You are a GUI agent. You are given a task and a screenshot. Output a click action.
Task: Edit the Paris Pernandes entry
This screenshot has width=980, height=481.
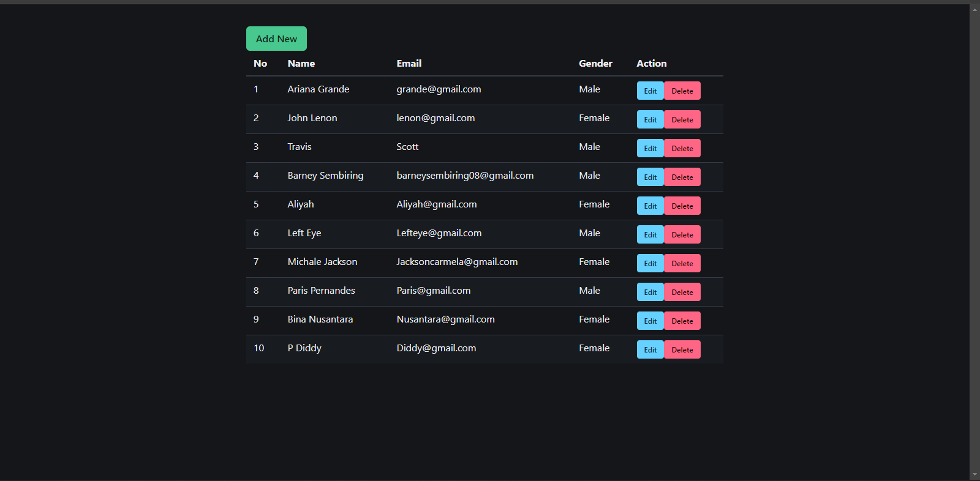coord(650,292)
